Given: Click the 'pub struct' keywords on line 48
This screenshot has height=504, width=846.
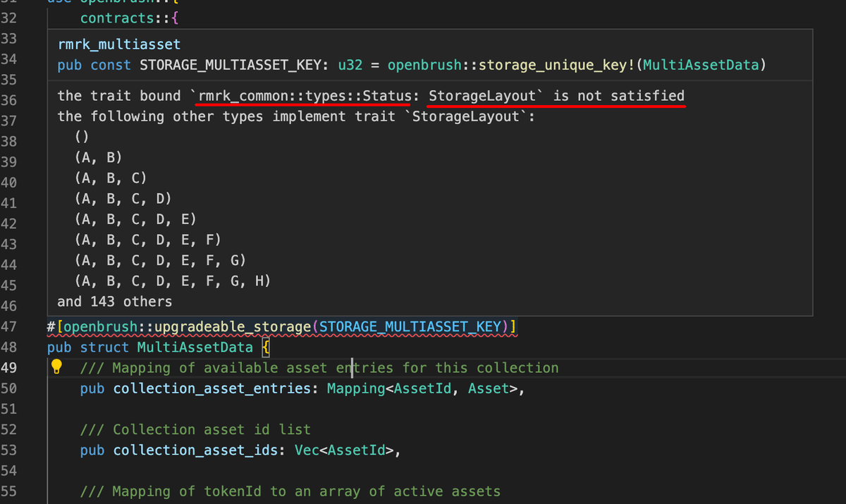Looking at the screenshot, I should point(88,347).
